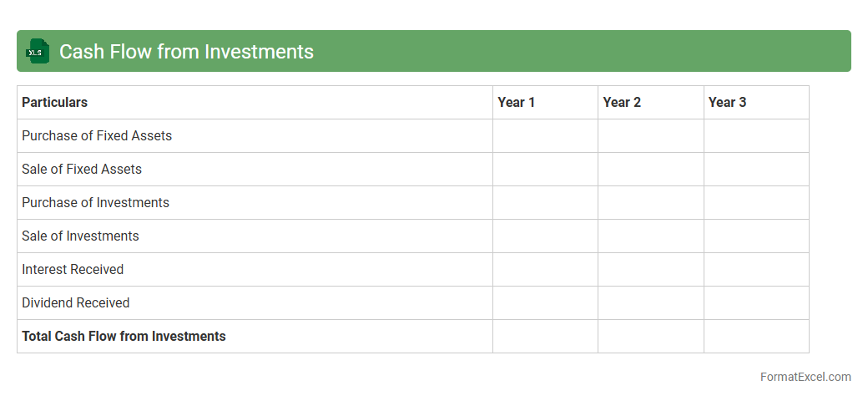
Task: Click the XLS file icon
Action: [38, 52]
